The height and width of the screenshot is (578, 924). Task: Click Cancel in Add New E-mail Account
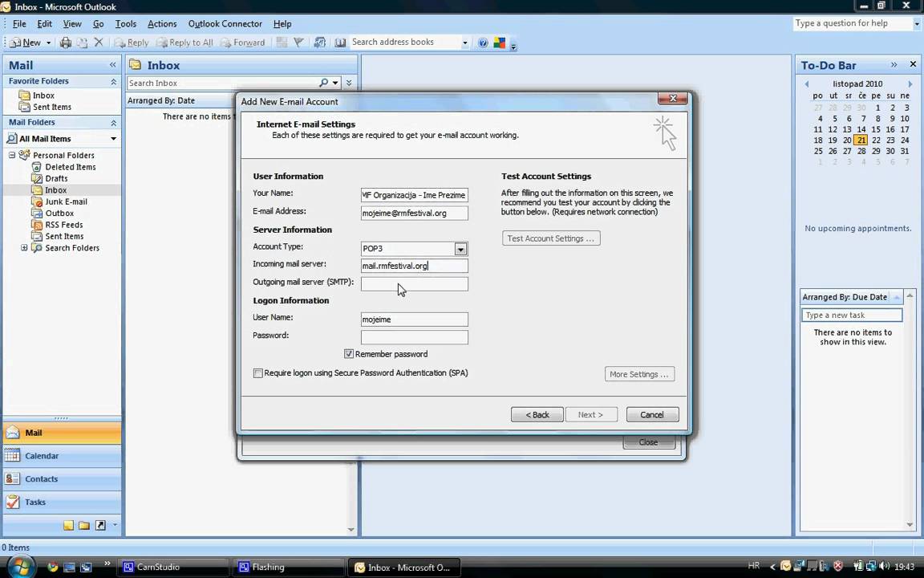point(652,414)
